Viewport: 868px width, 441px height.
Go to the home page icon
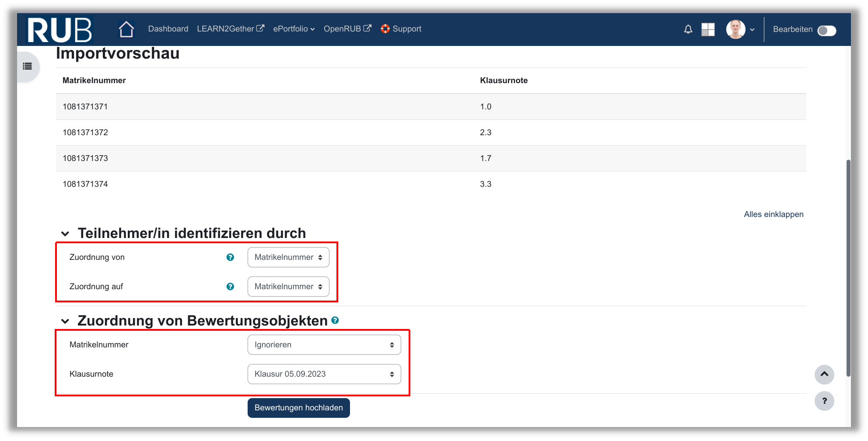126,29
